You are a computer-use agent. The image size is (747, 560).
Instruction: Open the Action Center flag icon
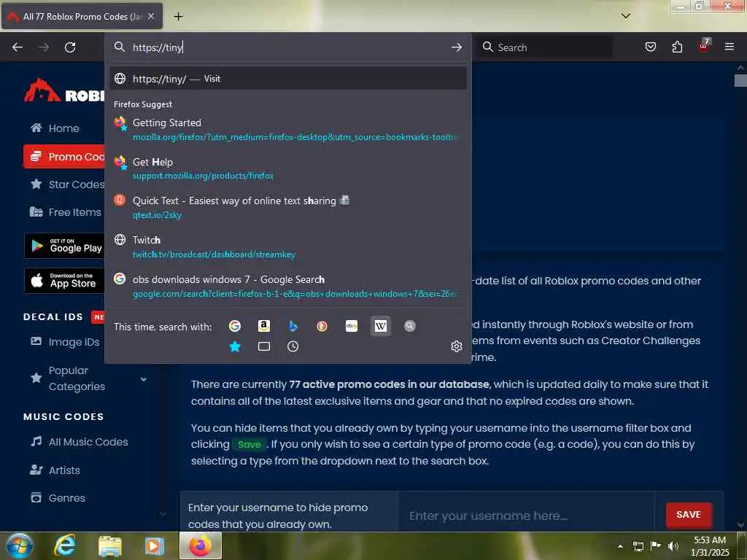pyautogui.click(x=656, y=545)
